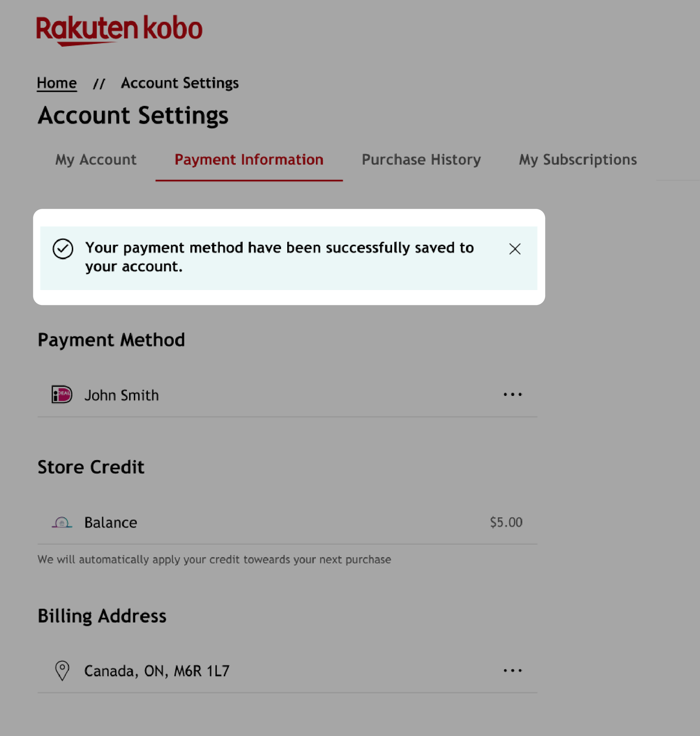Screen dimensions: 700x736
Task: Dismiss the payment success notification
Action: click(x=515, y=249)
